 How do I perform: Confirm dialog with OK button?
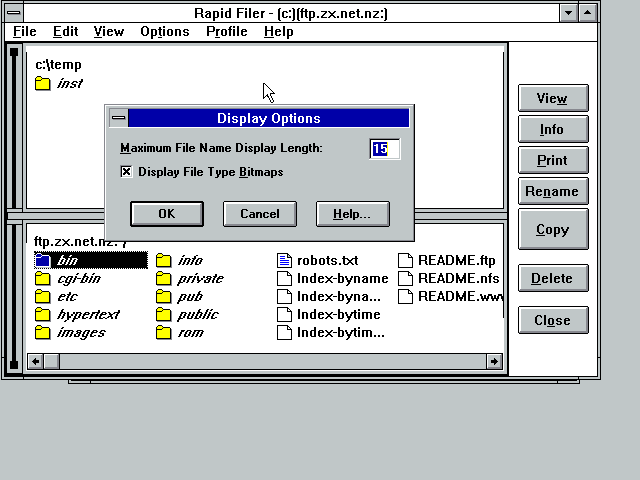point(167,214)
